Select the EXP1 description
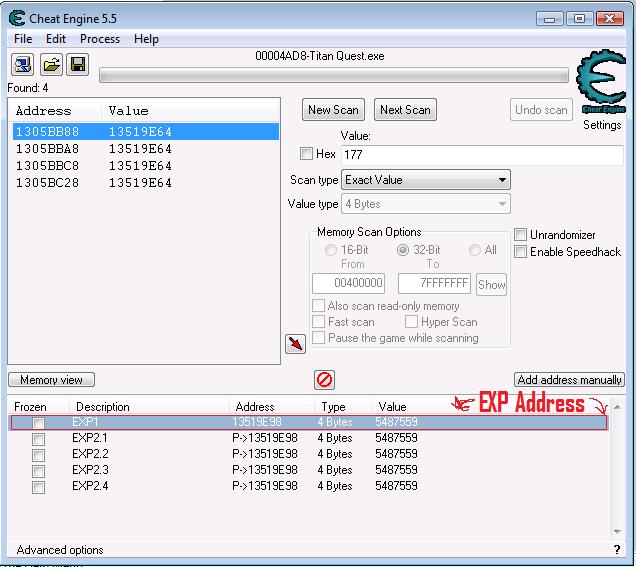The width and height of the screenshot is (636, 567). pyautogui.click(x=85, y=422)
